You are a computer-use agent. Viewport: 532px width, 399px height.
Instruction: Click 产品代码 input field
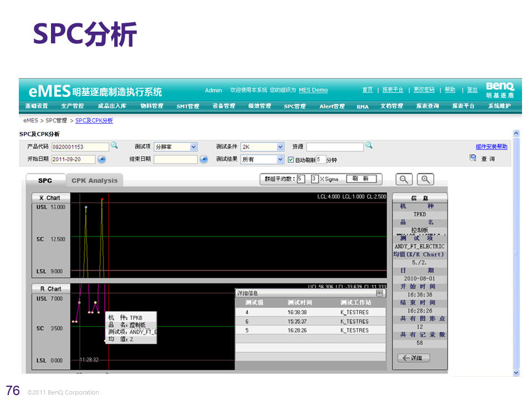click(x=80, y=147)
